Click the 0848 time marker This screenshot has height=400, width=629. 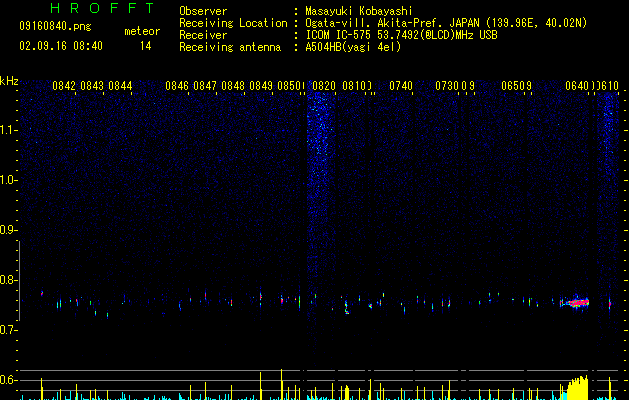point(233,86)
